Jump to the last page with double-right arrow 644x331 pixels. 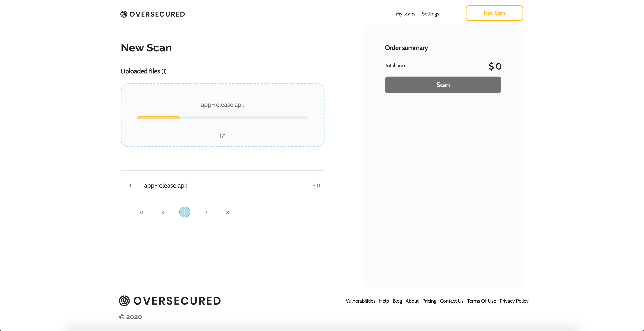[x=228, y=212]
